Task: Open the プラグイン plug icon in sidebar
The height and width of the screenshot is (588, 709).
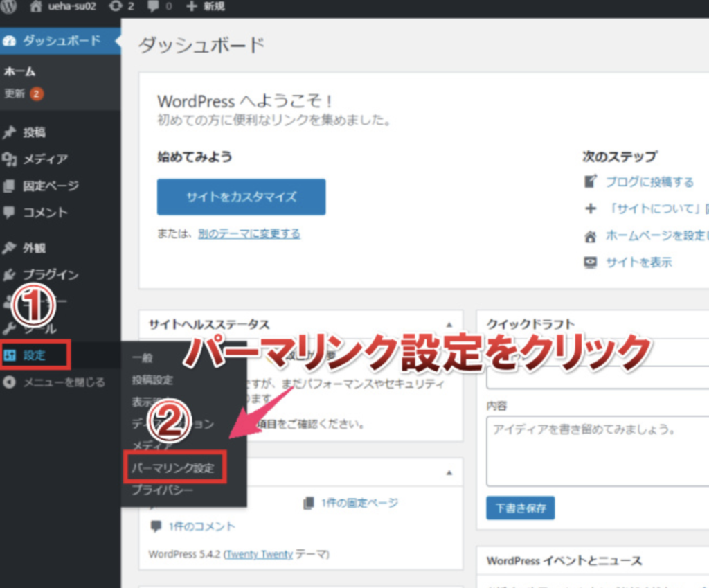Action: pos(9,274)
